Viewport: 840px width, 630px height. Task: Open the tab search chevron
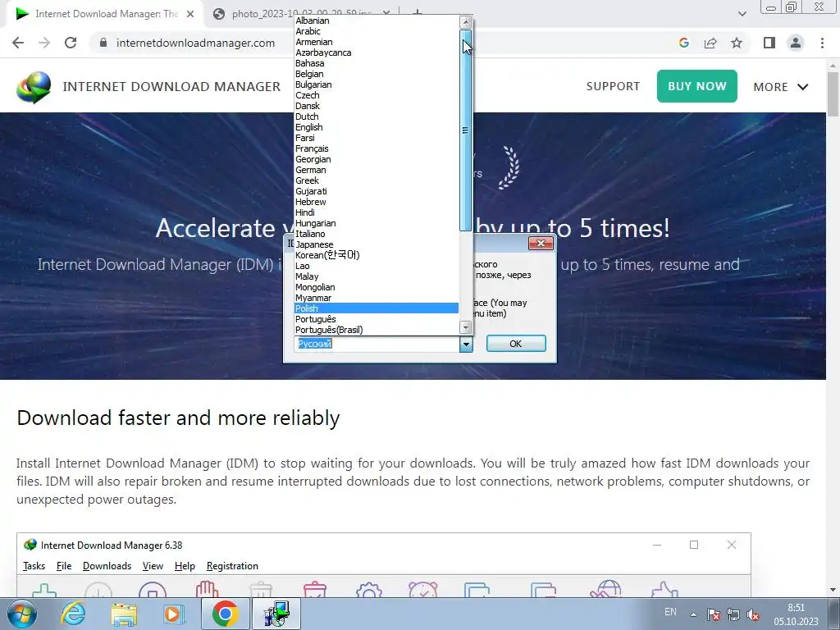742,14
